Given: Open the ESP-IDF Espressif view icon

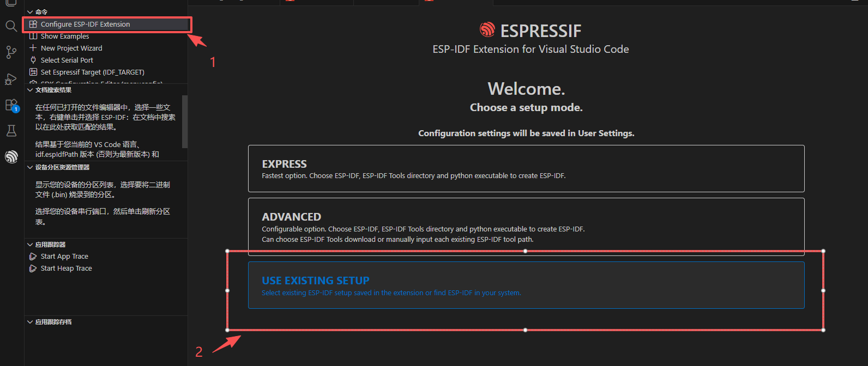Looking at the screenshot, I should (11, 157).
